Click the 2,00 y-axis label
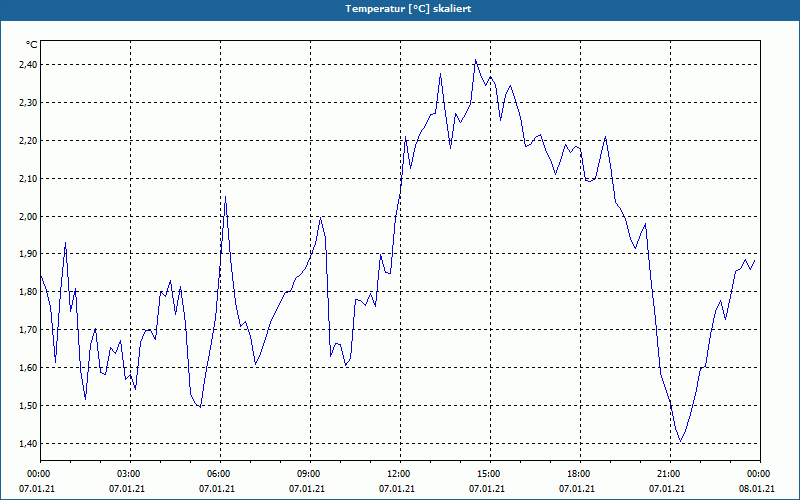This screenshot has width=800, height=500. click(28, 216)
